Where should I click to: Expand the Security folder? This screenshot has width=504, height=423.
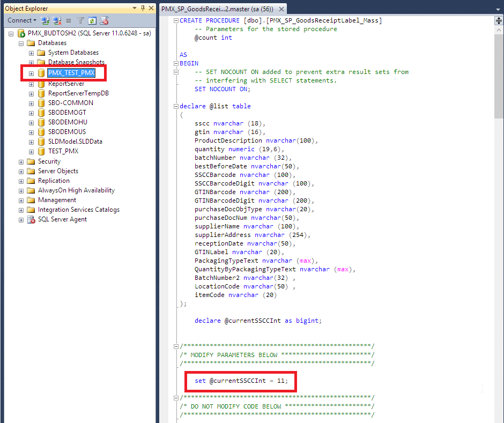tap(21, 161)
